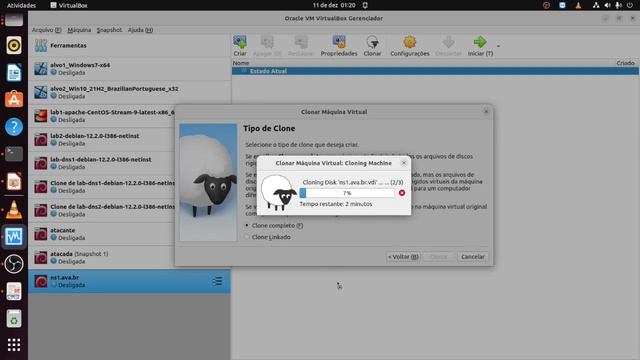Open the Help icon in the dock
This screenshot has height=360, width=640.
[x=14, y=127]
